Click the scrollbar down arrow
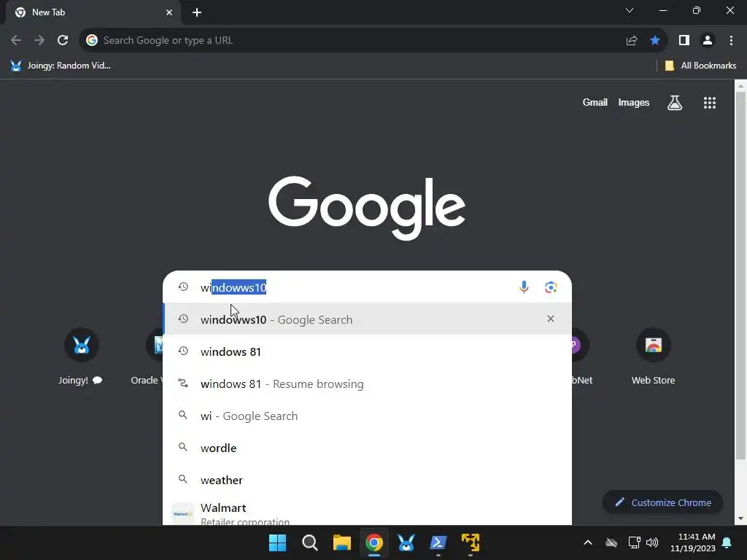Screen dimensions: 747x560 740,518
